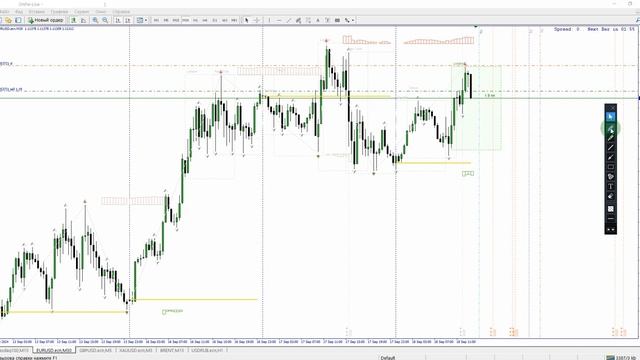The image size is (640, 360).
Task: Open the Market Watch panel icon
Action: pos(18,20)
